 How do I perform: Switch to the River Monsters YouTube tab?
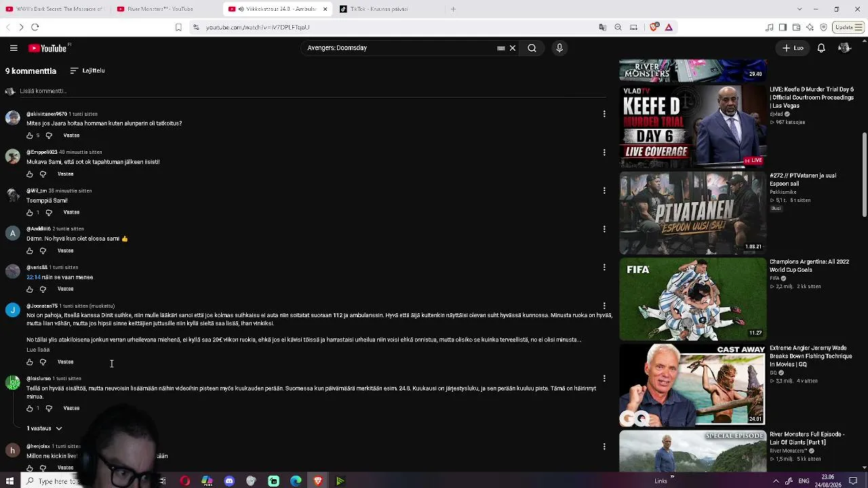[163, 9]
